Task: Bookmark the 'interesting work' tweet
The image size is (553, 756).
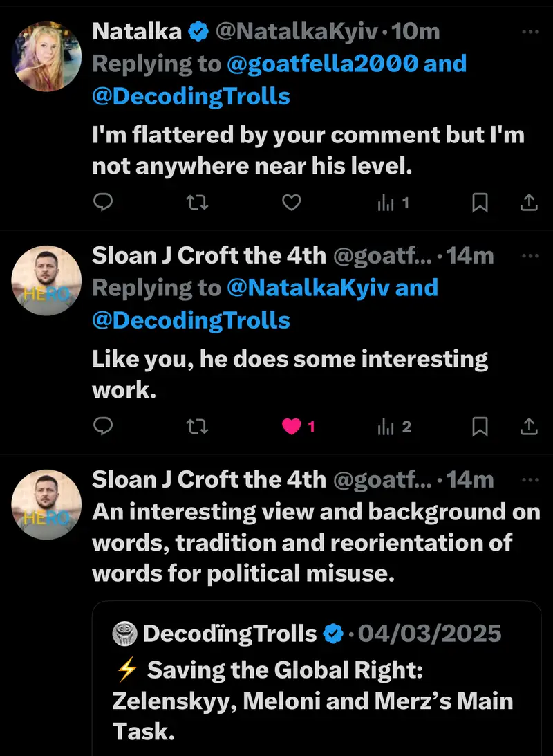Action: click(480, 426)
